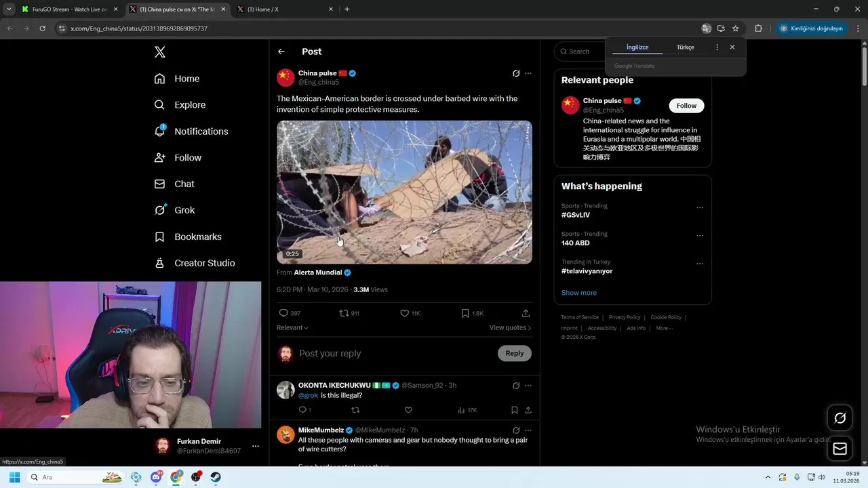Select Türkçe tab in translate popup
The image size is (868, 488).
click(x=686, y=47)
